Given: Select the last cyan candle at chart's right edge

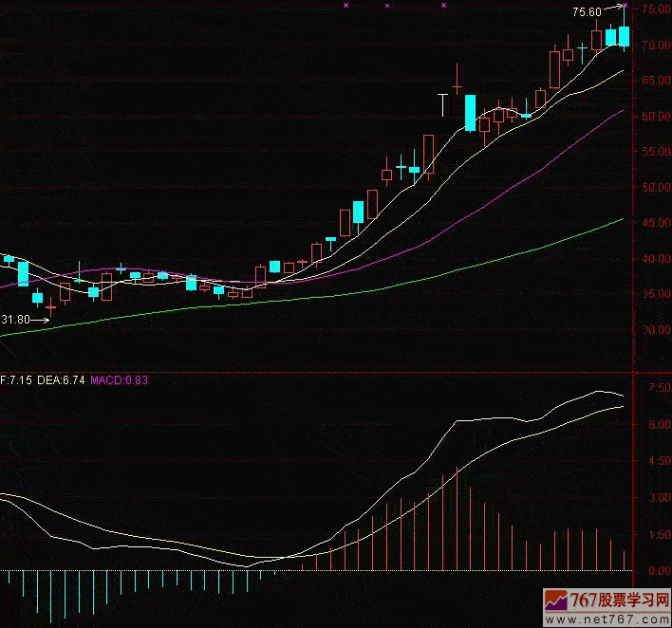Looking at the screenshot, I should pos(624,36).
